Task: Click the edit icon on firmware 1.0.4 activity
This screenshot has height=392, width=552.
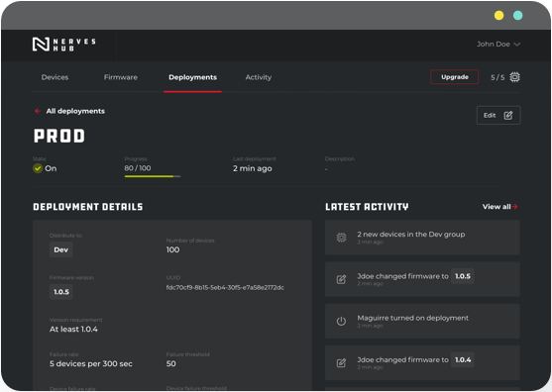Action: coord(341,363)
